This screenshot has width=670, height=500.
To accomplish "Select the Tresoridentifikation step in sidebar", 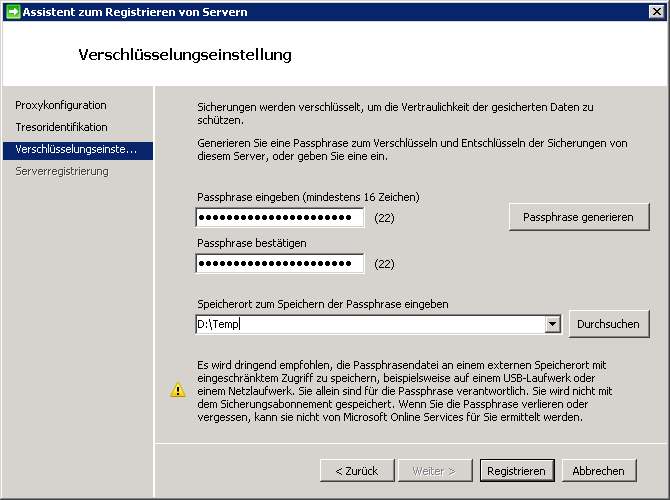I will pyautogui.click(x=61, y=127).
